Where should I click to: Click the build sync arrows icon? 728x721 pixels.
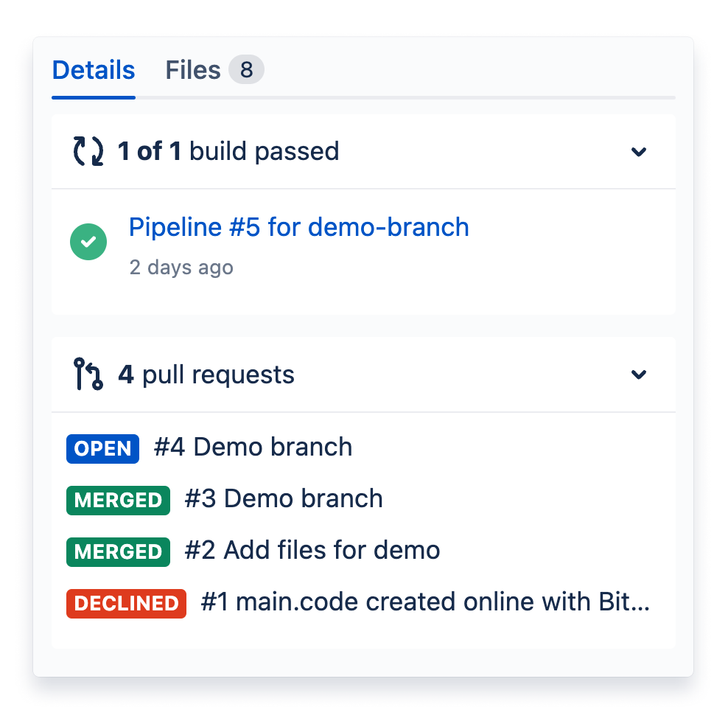tap(88, 152)
